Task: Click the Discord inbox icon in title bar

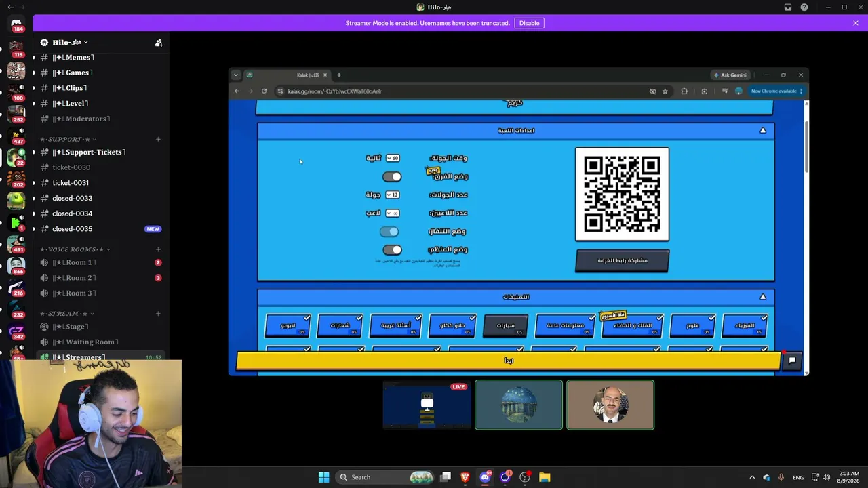Action: point(788,7)
